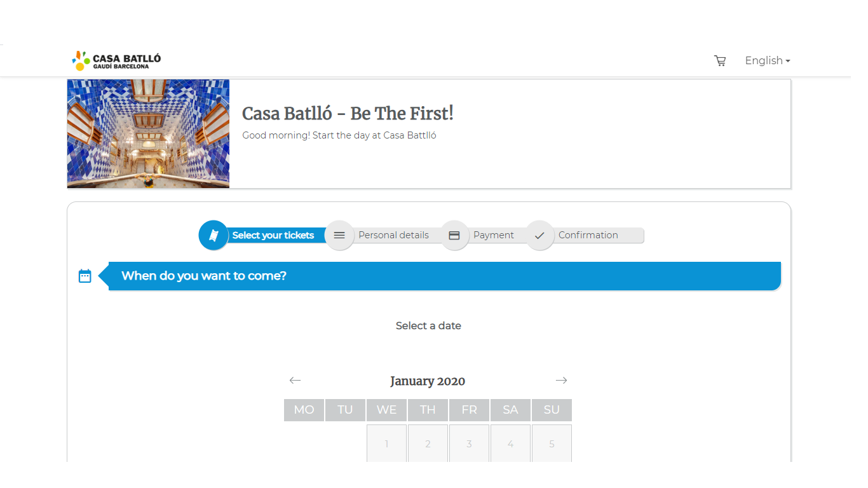Select the 'Personal details' step
The height and width of the screenshot is (488, 868).
click(x=393, y=235)
